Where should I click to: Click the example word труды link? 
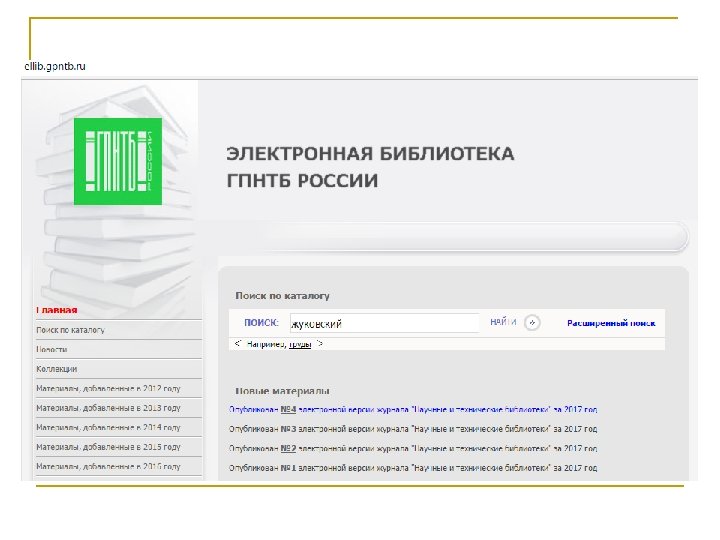click(x=300, y=344)
